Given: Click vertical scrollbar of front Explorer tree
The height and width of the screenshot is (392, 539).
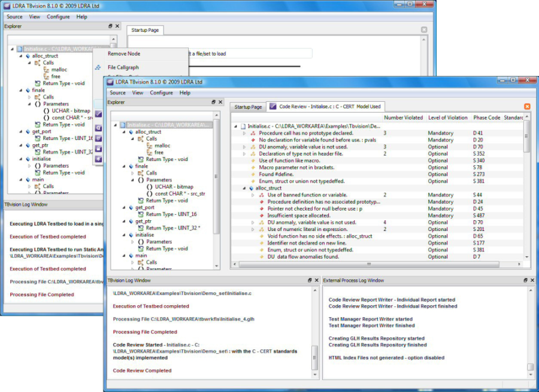Looking at the screenshot, I should (x=216, y=177).
